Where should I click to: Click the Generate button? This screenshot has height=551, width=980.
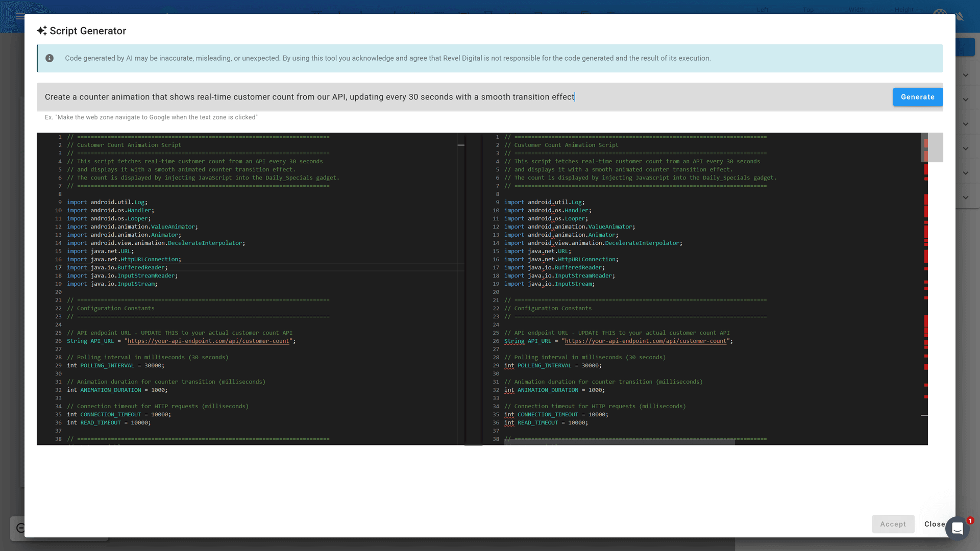917,97
